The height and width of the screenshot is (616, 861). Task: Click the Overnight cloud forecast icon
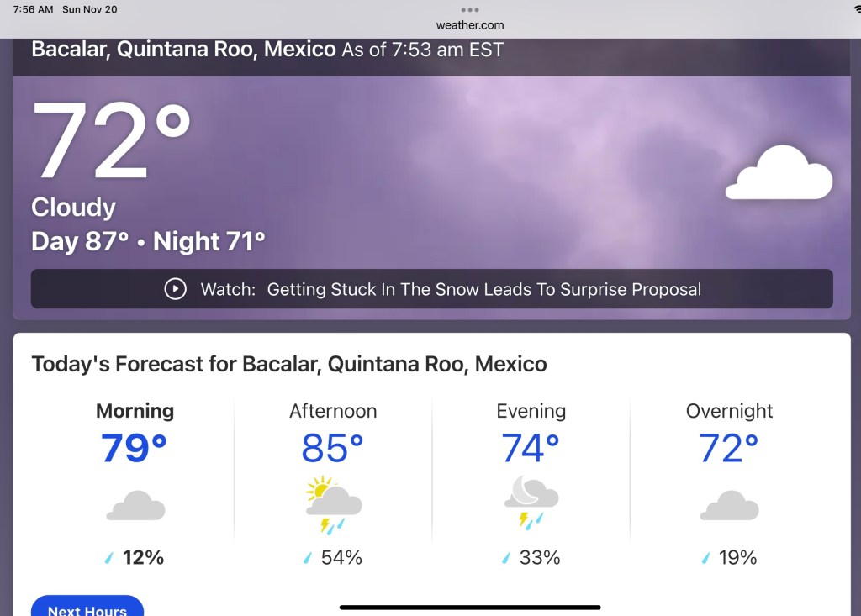[x=729, y=507]
